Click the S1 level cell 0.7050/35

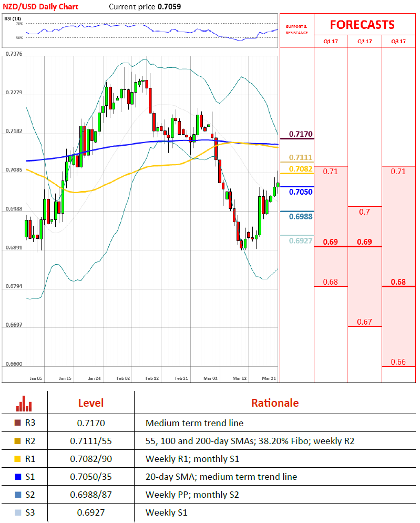91,477
